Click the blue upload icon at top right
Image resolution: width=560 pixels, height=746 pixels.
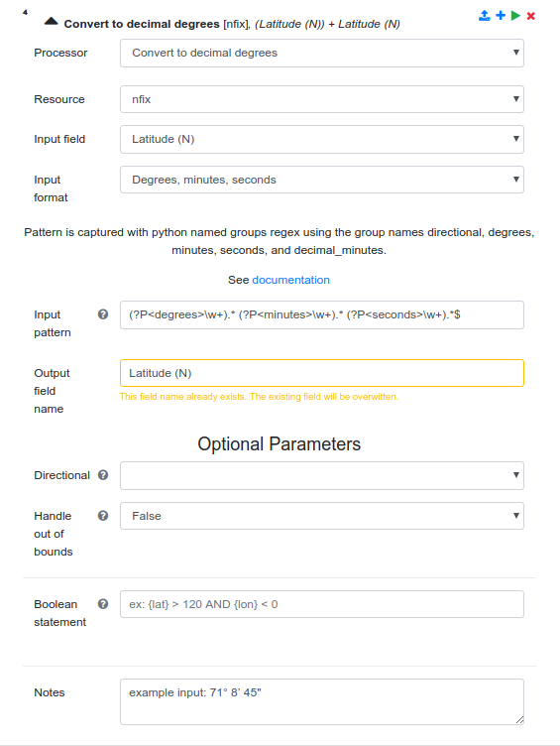485,16
